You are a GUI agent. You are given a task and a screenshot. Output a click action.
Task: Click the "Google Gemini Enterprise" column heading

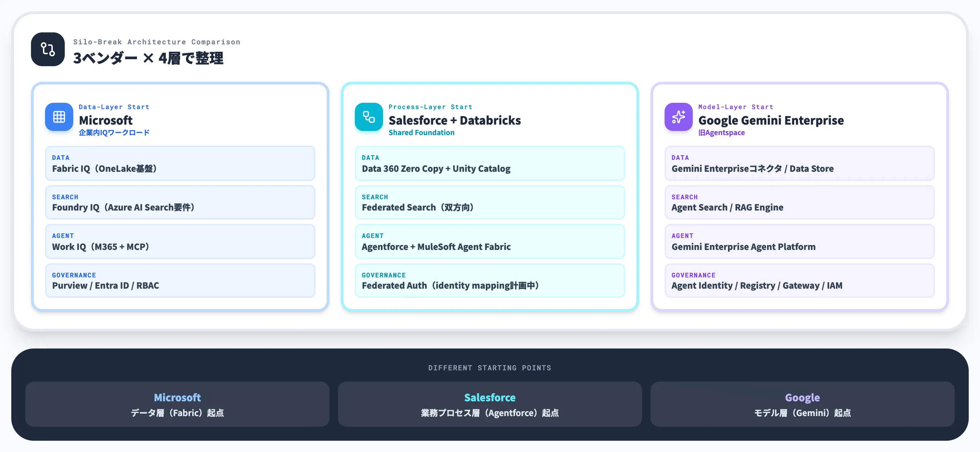pyautogui.click(x=771, y=120)
